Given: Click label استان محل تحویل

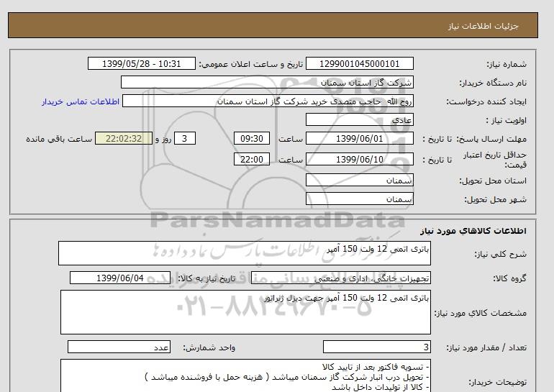Looking at the screenshot, I should (x=493, y=181).
